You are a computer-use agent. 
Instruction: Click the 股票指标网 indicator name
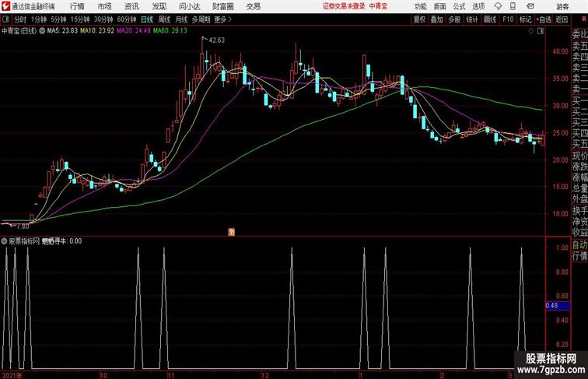tap(24, 241)
